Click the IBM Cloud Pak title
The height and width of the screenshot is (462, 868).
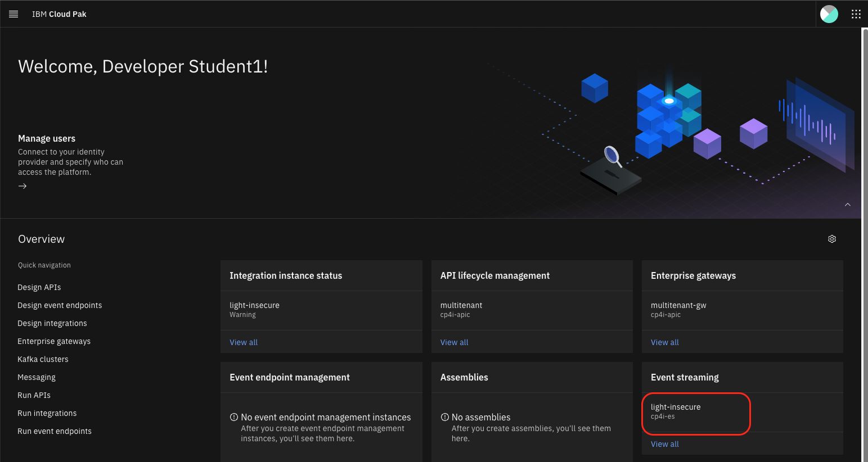tap(59, 14)
